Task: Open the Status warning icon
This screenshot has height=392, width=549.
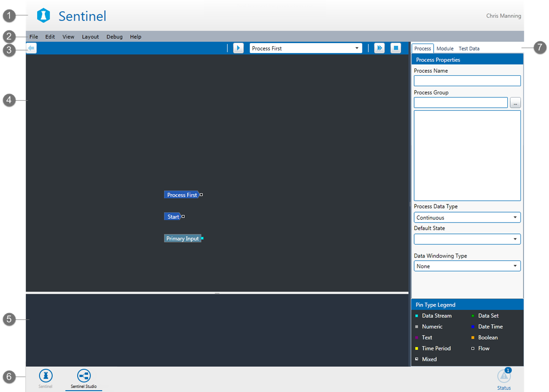Action: coord(504,377)
